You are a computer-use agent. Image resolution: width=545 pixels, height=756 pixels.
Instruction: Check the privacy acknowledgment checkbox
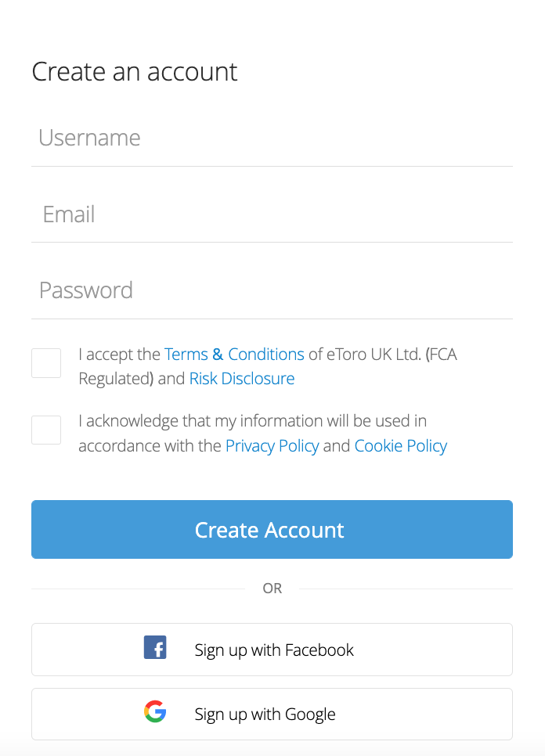pos(46,430)
